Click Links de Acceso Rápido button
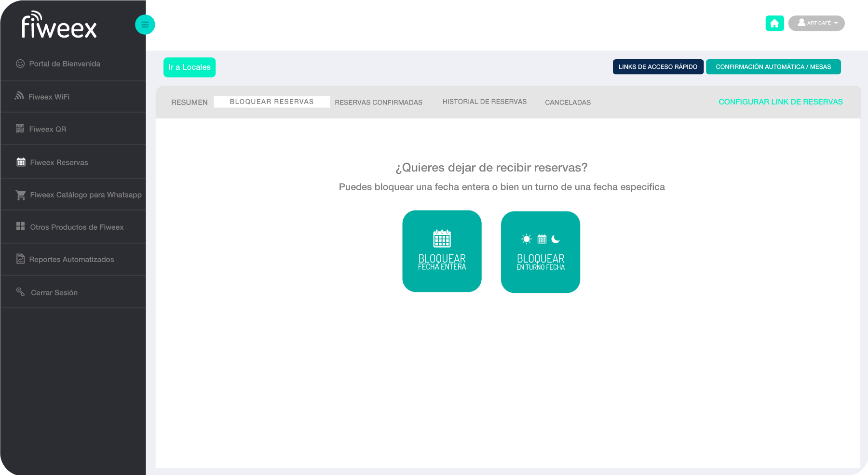The width and height of the screenshot is (868, 475). [658, 67]
